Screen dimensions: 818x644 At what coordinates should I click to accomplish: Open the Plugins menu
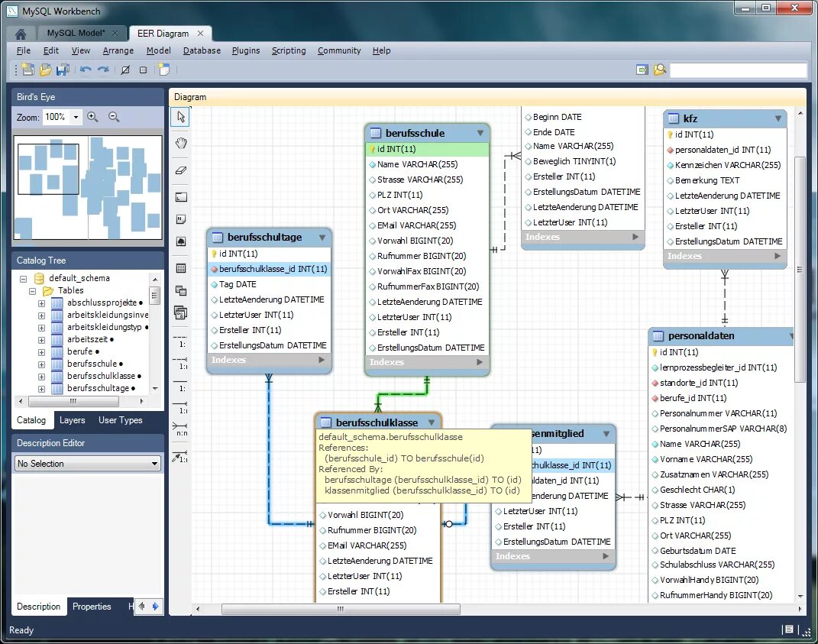tap(246, 50)
